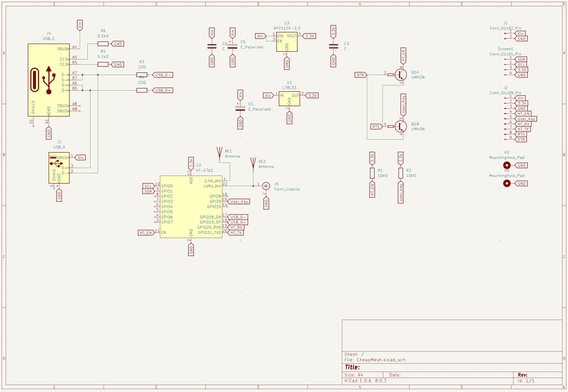Click the HT_TX label at U2 pin 20
The height and width of the screenshot is (392, 568).
[236, 233]
